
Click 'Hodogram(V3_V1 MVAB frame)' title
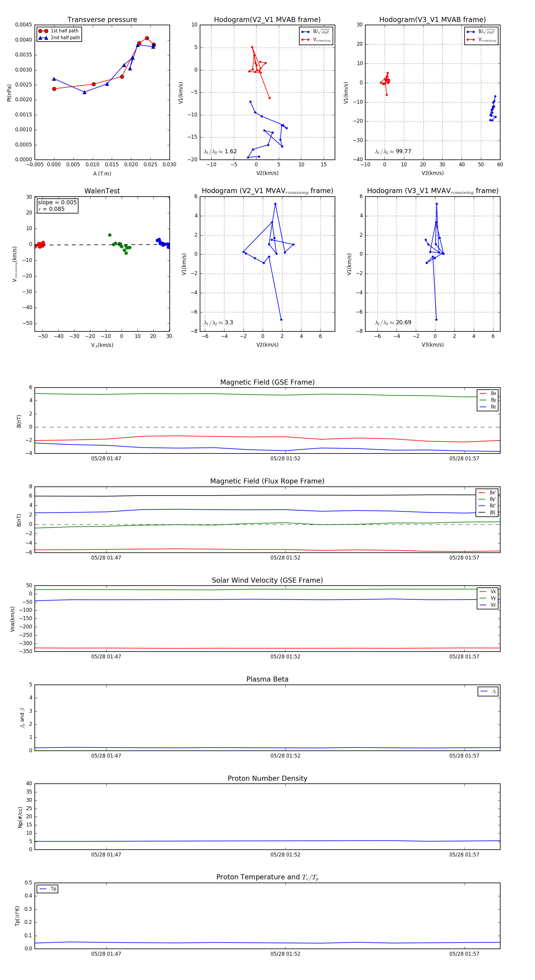coord(432,20)
